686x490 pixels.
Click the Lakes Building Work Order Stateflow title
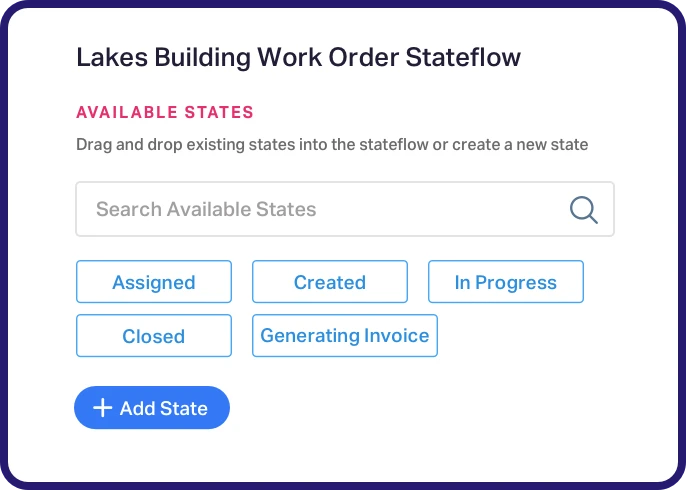pos(298,57)
